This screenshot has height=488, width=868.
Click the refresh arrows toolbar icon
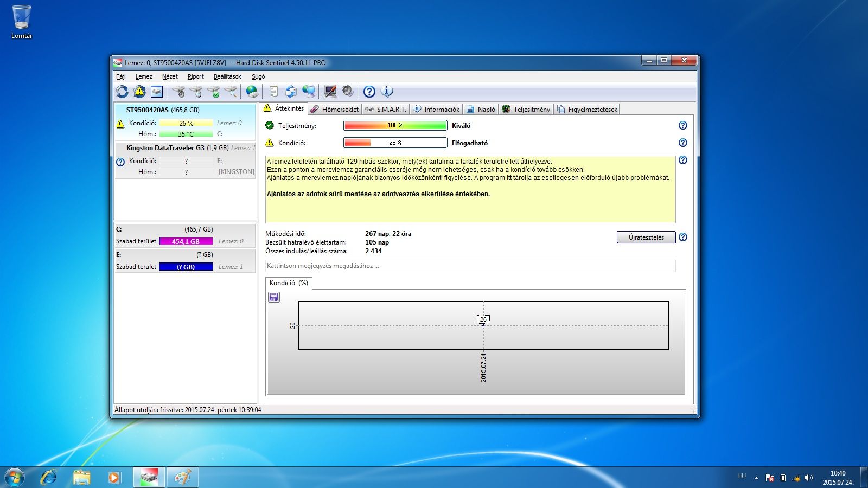[122, 92]
